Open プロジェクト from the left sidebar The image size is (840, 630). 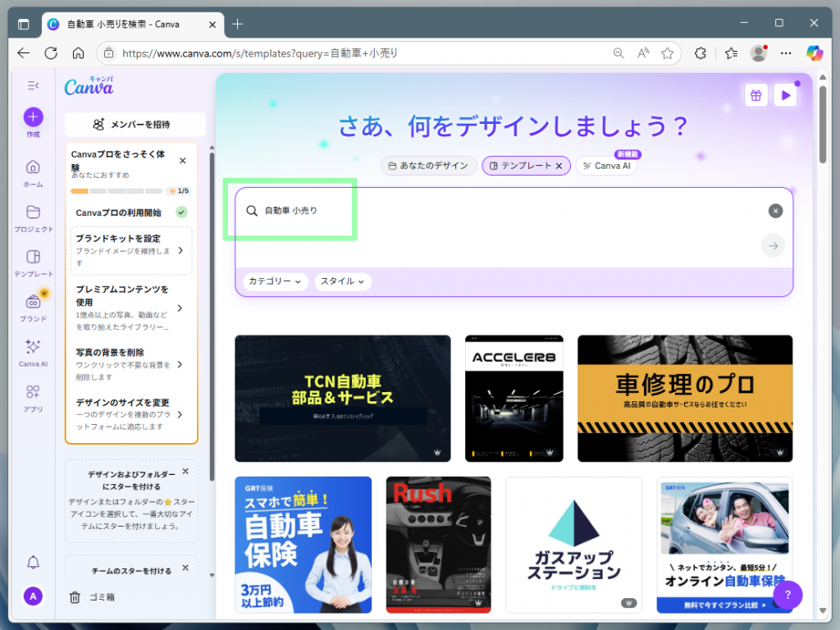pos(32,212)
